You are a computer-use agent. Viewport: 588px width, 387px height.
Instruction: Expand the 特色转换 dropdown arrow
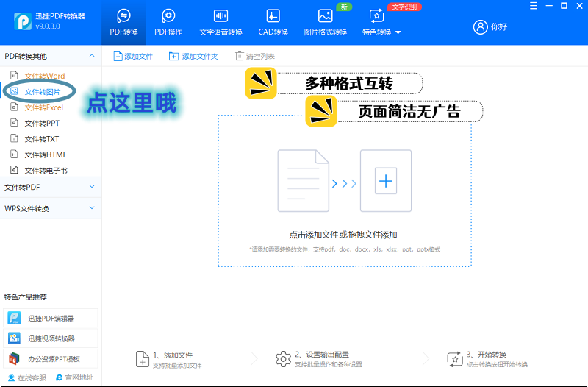[x=398, y=32]
